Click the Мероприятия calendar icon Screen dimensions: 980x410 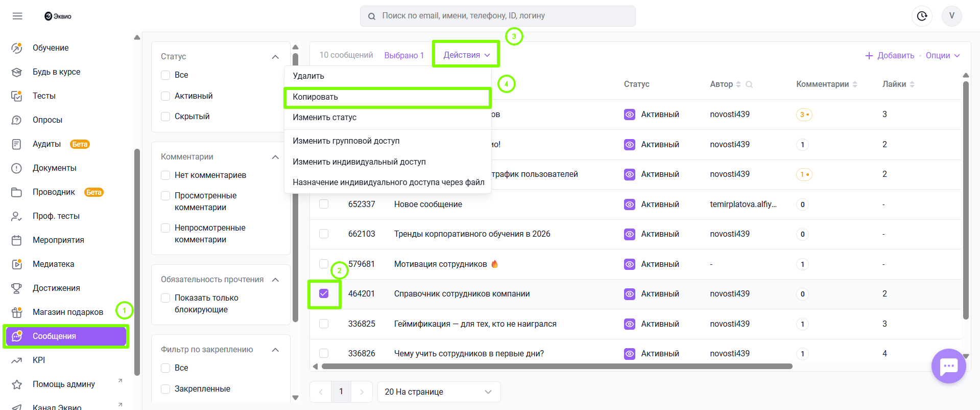pyautogui.click(x=17, y=240)
